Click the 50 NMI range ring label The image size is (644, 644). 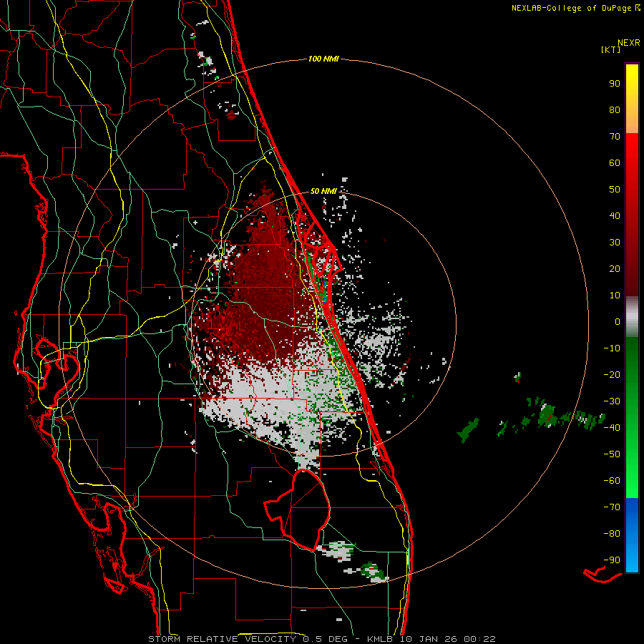point(323,191)
